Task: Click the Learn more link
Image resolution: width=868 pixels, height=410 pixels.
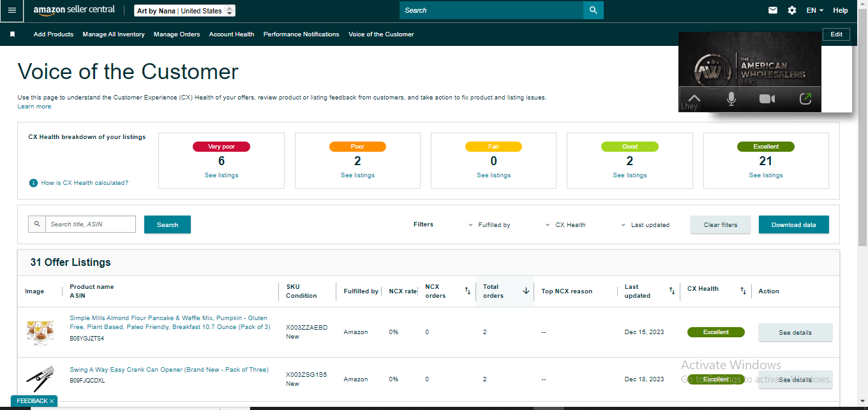Action: tap(34, 106)
